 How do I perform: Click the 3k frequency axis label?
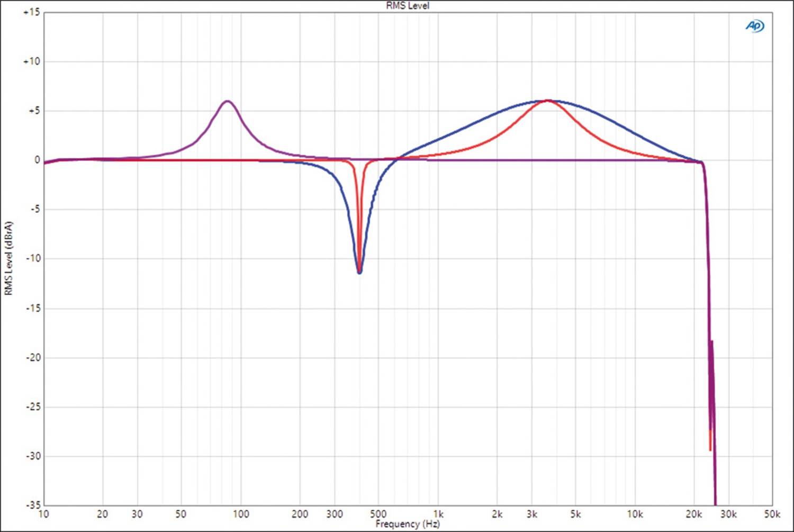click(x=532, y=514)
